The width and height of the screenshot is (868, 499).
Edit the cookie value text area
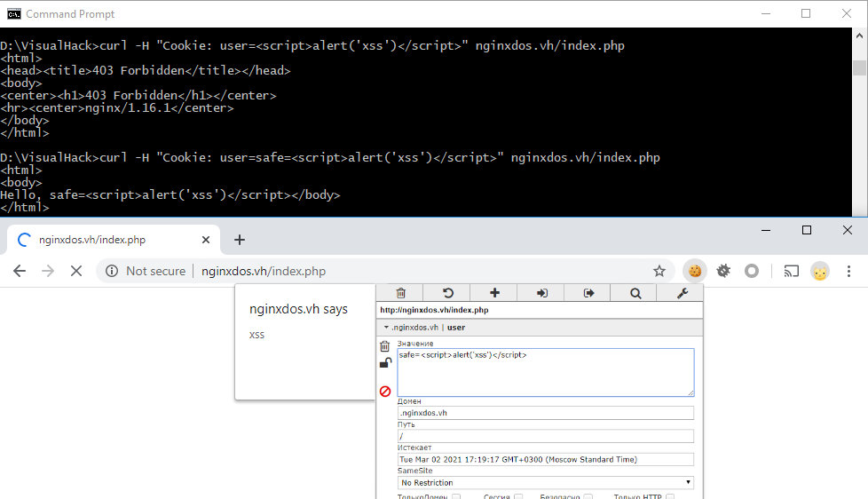545,372
